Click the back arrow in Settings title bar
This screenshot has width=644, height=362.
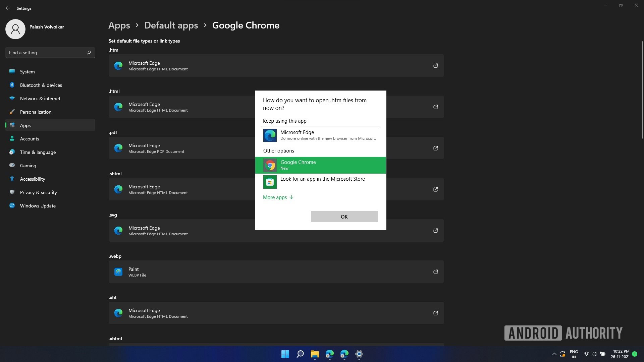8,8
